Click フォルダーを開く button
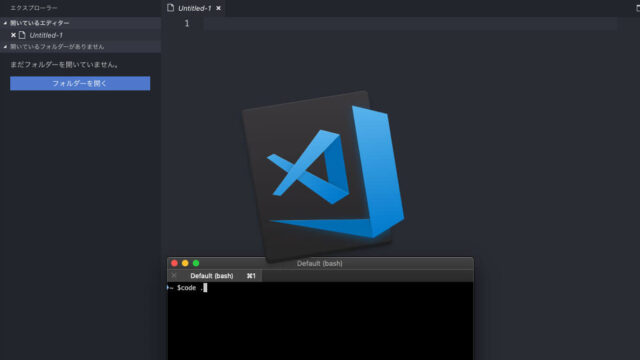The image size is (640, 360). click(80, 83)
